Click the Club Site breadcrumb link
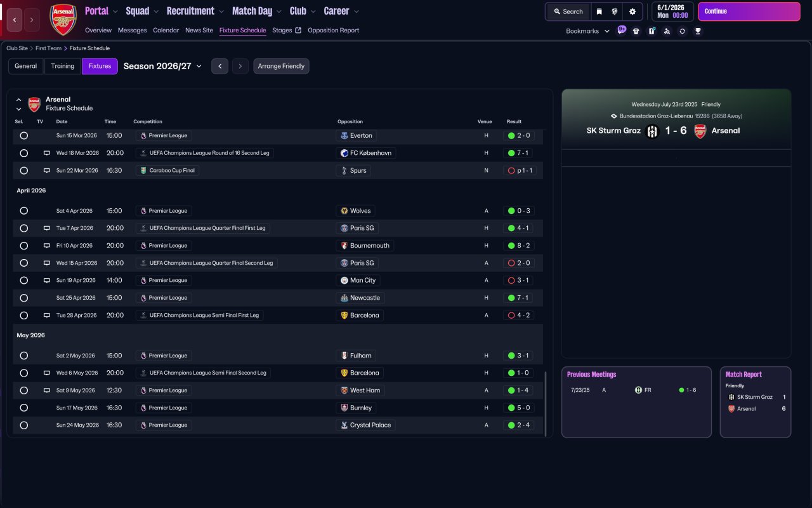Viewport: 812px width, 508px height. pos(18,48)
